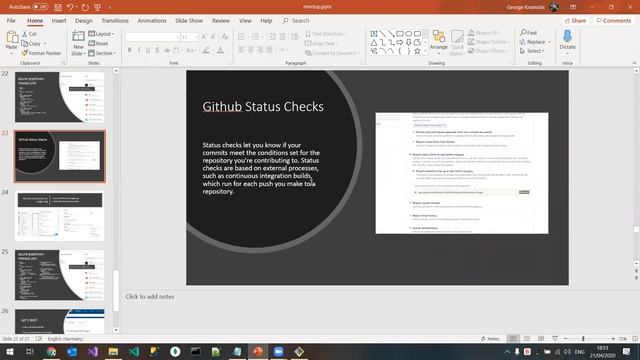Undo the last action
Image resolution: width=640 pixels, height=360 pixels.
[x=70, y=7]
